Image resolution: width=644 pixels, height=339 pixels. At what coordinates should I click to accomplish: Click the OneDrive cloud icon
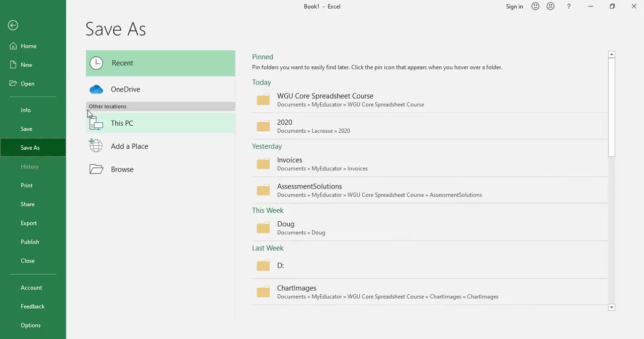(96, 90)
